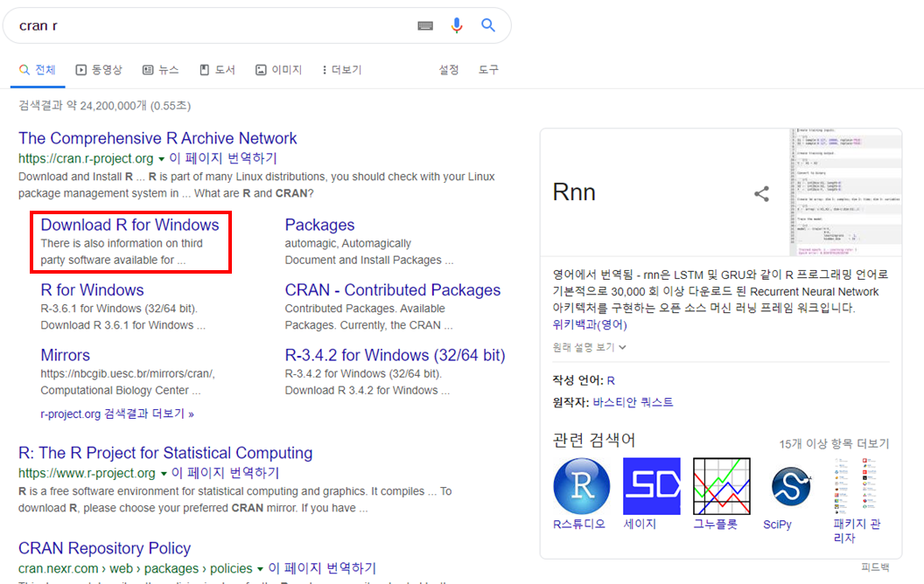
Task: Switch to the 뉴스 tab
Action: [161, 70]
